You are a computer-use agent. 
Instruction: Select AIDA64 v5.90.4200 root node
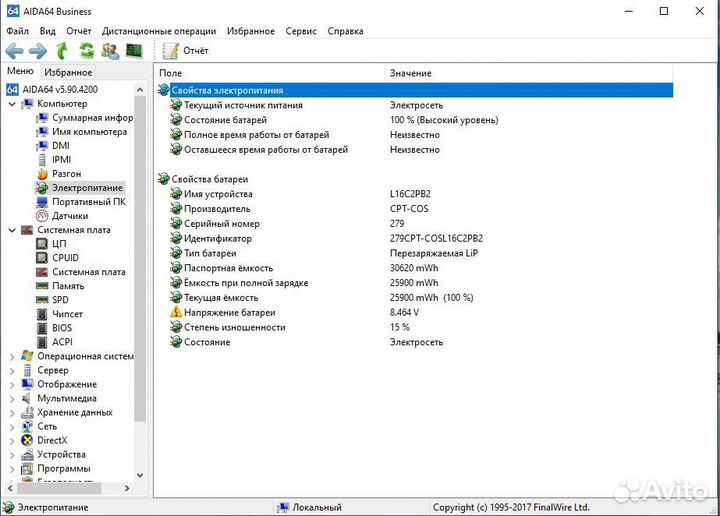pos(60,90)
